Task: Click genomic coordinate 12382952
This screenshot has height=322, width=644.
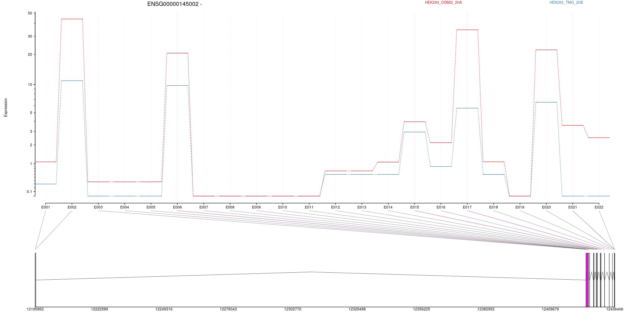Action: [x=486, y=309]
